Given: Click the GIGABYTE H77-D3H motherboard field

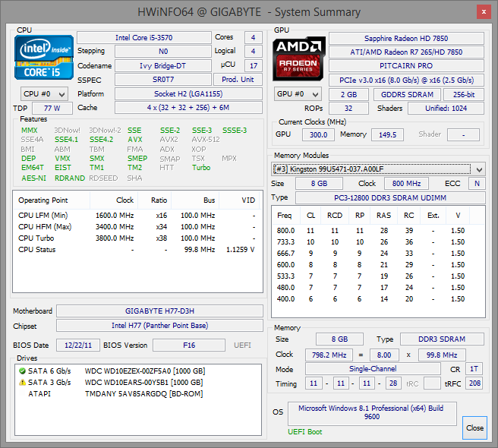Looking at the screenshot, I should (159, 311).
